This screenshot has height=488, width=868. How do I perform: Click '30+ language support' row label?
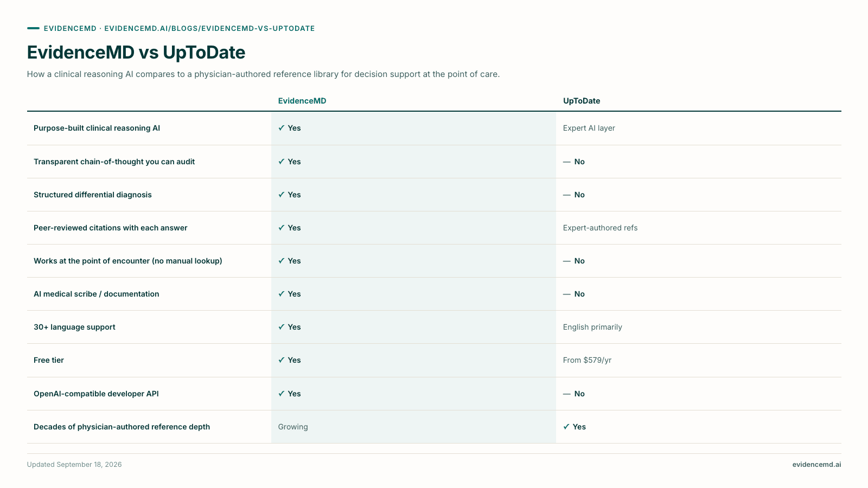(74, 327)
